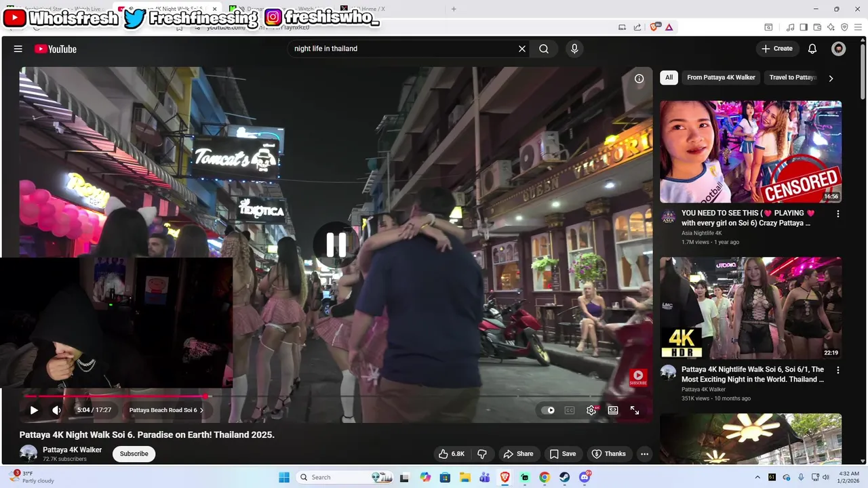This screenshot has height=488, width=868.
Task: Open the Create menu
Action: (x=777, y=49)
